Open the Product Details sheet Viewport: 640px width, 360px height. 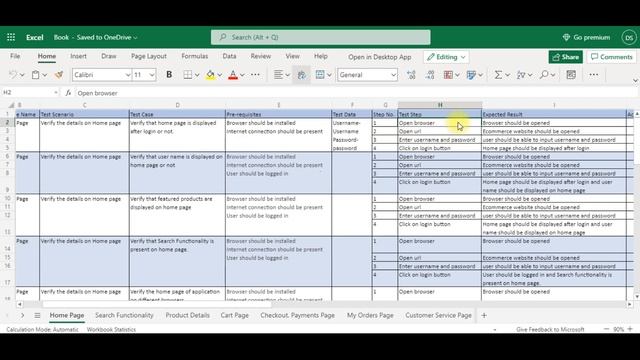point(187,315)
